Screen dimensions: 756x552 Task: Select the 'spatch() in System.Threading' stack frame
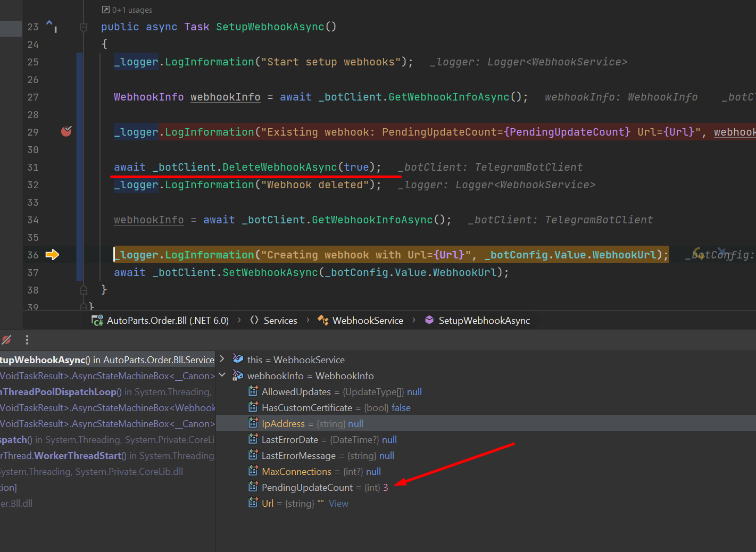point(107,439)
